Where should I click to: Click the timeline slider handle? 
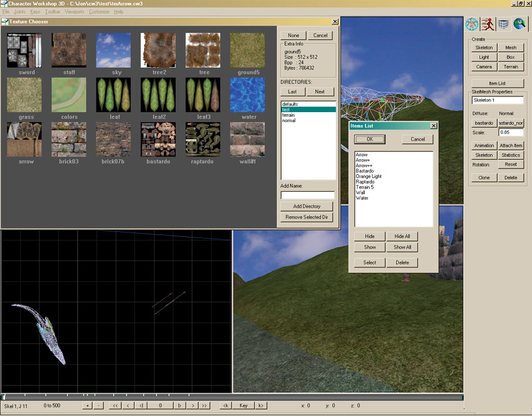pyautogui.click(x=4, y=397)
